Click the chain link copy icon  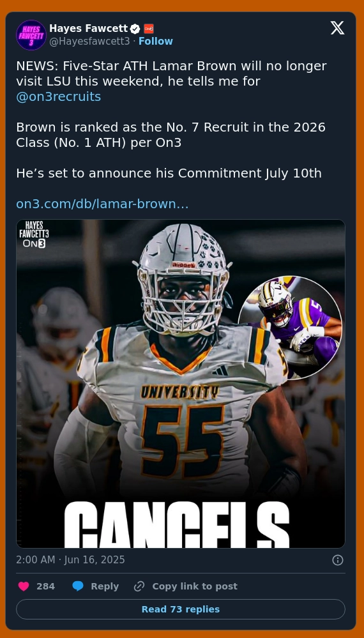139,586
